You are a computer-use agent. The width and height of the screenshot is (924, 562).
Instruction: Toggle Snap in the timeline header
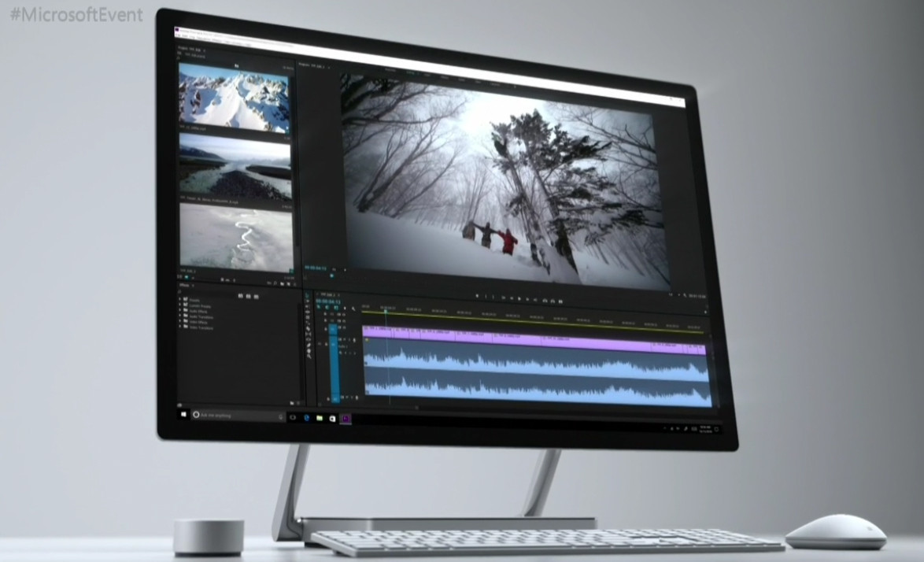[x=327, y=308]
